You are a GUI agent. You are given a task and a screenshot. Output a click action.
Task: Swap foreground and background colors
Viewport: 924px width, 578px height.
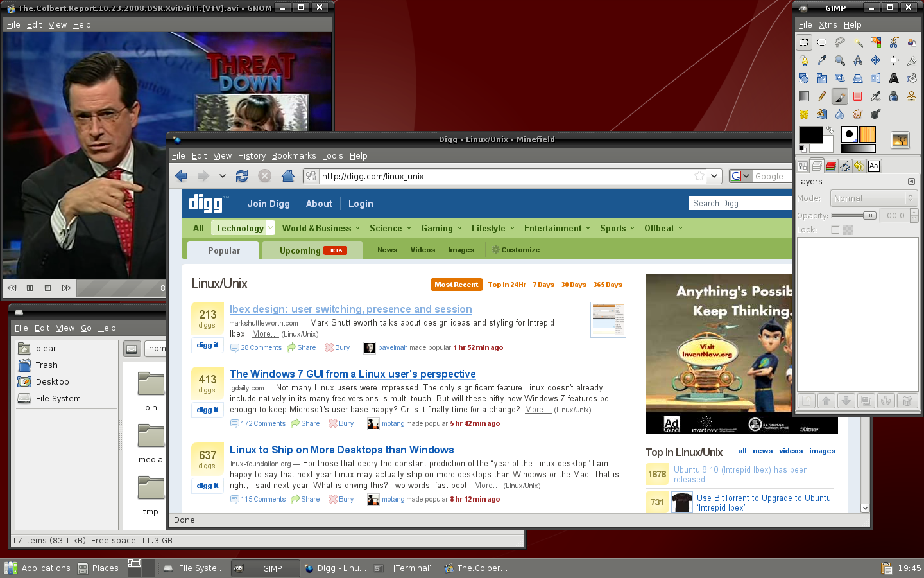click(x=830, y=130)
